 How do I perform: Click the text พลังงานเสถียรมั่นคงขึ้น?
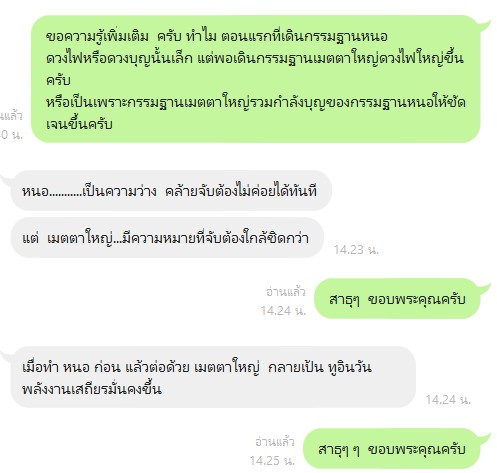click(92, 389)
